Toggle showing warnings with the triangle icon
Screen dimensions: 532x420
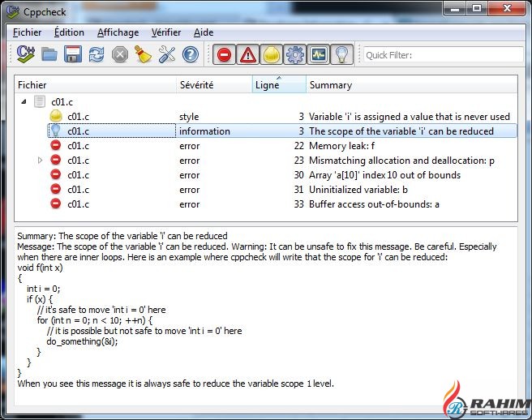coord(247,54)
